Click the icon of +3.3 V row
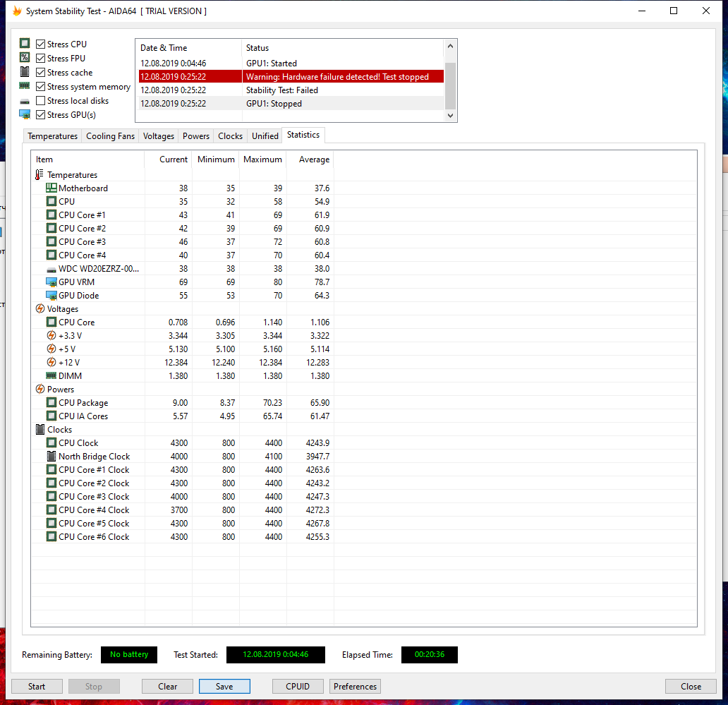Image resolution: width=728 pixels, height=705 pixels. point(51,335)
